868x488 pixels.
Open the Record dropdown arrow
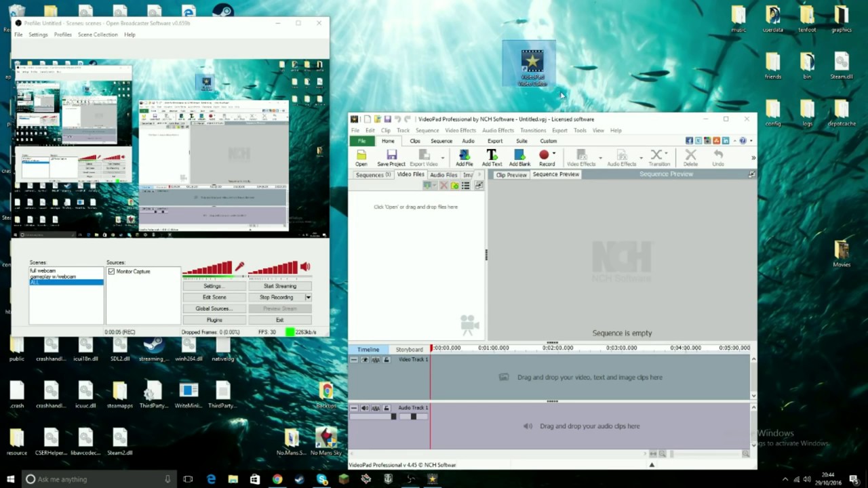click(x=554, y=154)
